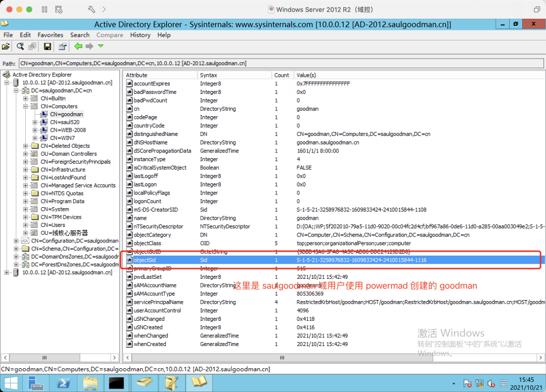This screenshot has height=392, width=546.
Task: Click the green Back arrow
Action: tap(78, 46)
